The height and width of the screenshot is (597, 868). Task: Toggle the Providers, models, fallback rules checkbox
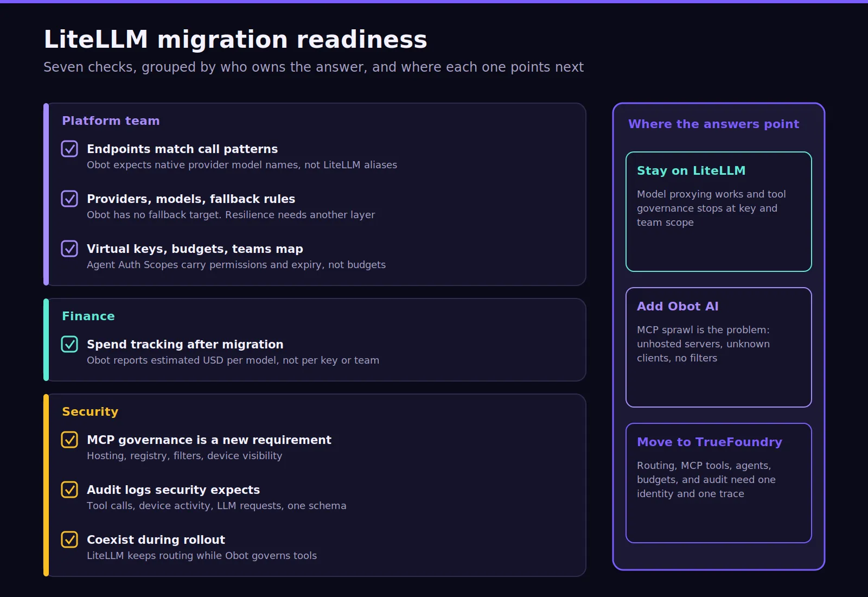69,199
